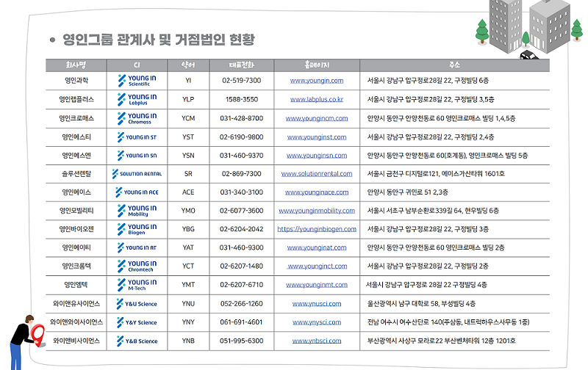588x370 pixels.
Task: Select the Young In ACE logo
Action: [137, 192]
